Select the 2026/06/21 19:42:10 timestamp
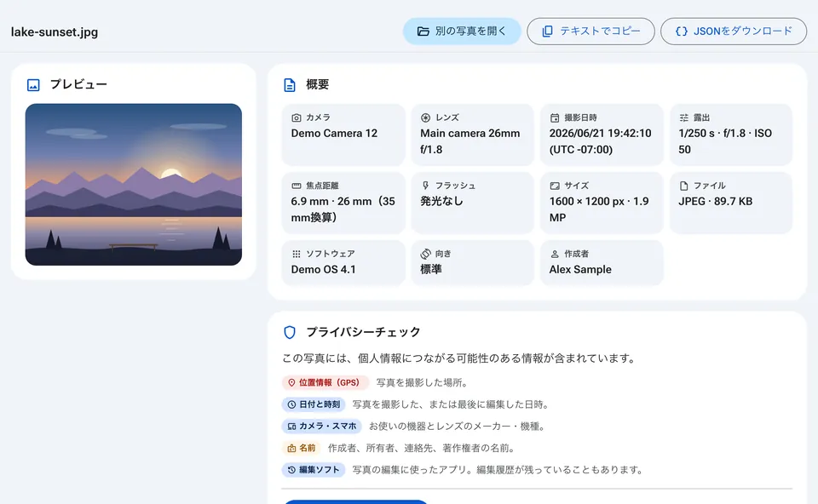818x504 pixels. click(600, 134)
